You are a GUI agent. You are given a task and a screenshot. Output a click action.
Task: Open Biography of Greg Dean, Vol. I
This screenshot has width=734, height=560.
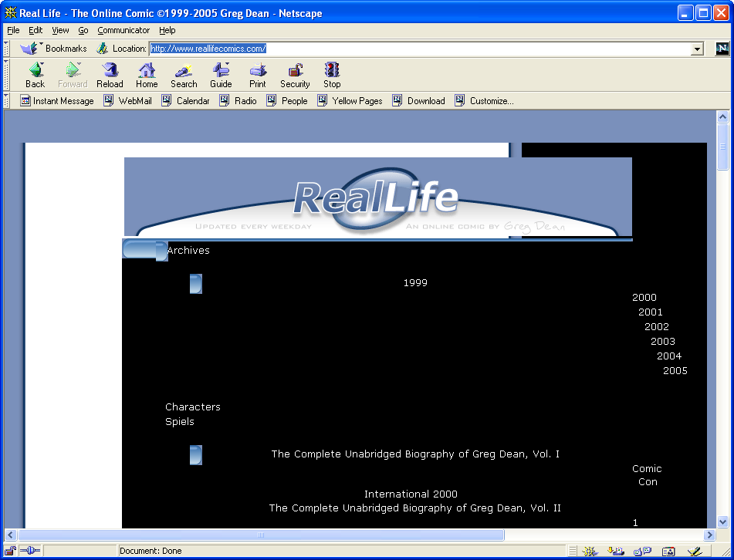coord(415,454)
